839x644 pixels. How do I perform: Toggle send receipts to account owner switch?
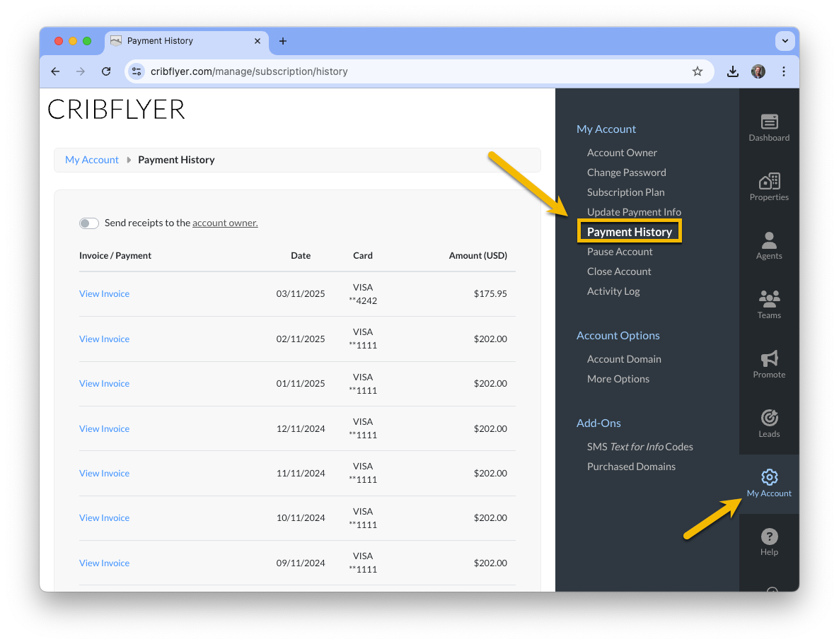[89, 223]
